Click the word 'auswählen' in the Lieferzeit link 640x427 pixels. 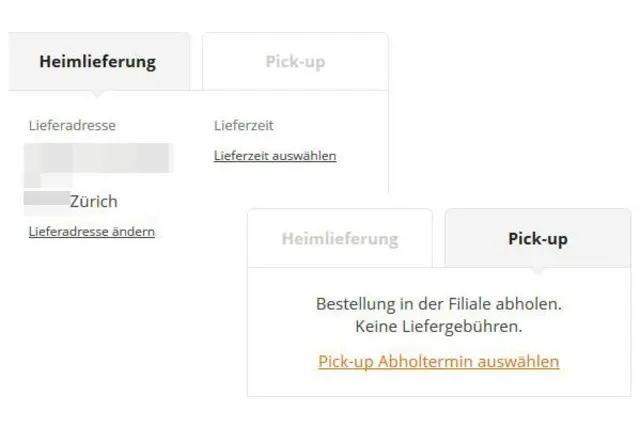point(306,155)
